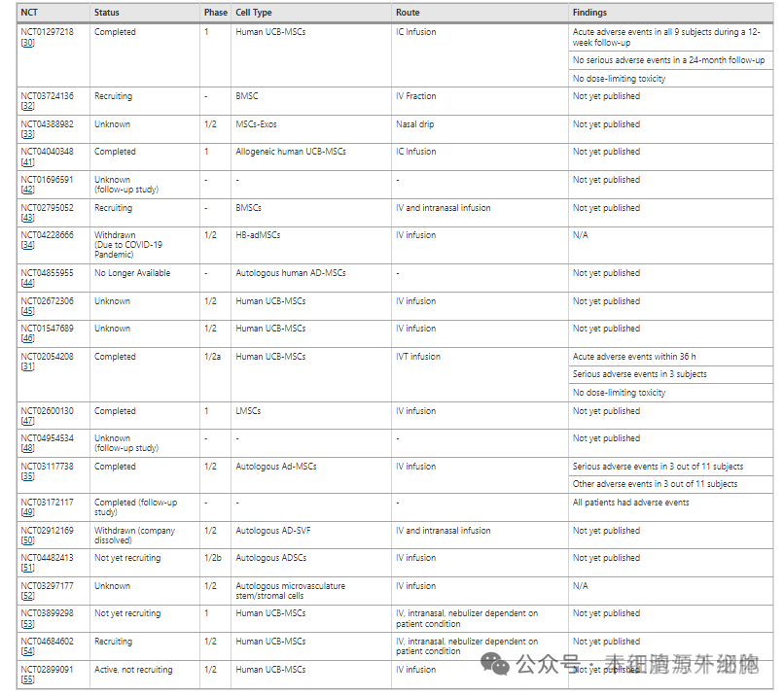This screenshot has height=695, width=784.
Task: Click citation [52] under NCT03297177
Action: (27, 596)
